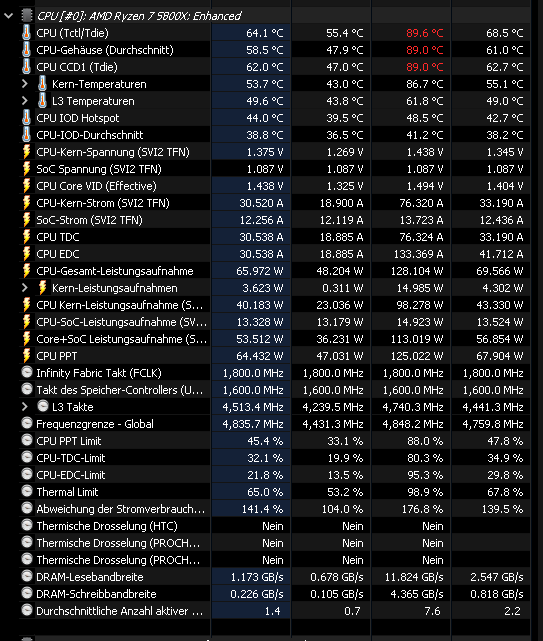The image size is (543, 641).
Task: Select the CPU-IOD-Durchschnitt label
Action: click(90, 135)
